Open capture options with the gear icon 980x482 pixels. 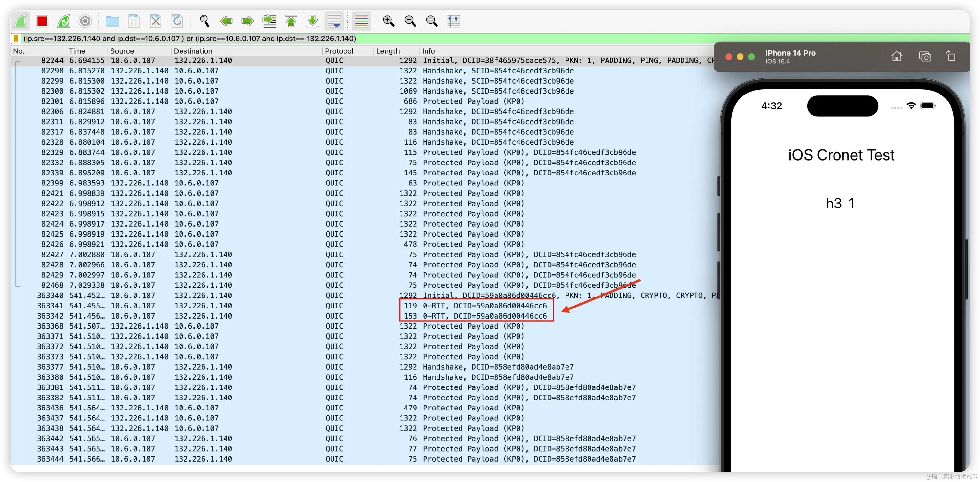[x=85, y=21]
